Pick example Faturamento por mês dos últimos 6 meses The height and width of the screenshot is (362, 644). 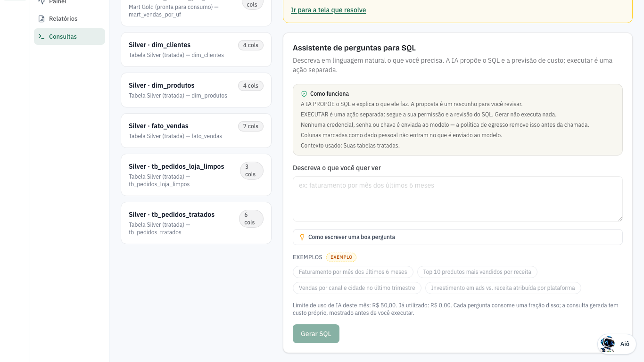point(353,272)
